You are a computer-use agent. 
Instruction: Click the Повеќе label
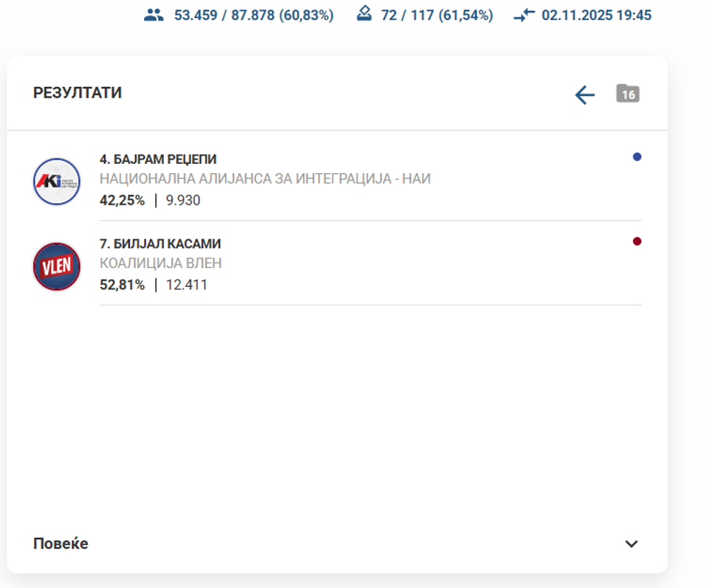tap(61, 544)
